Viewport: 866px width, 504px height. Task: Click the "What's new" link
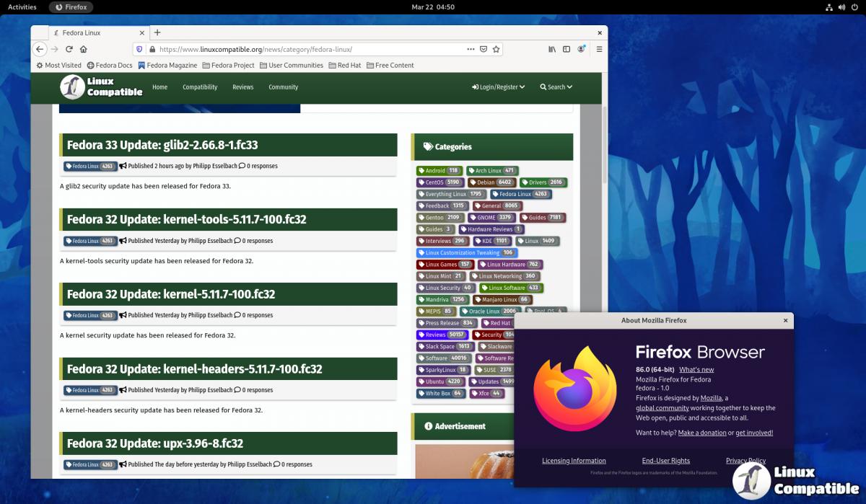pos(696,370)
